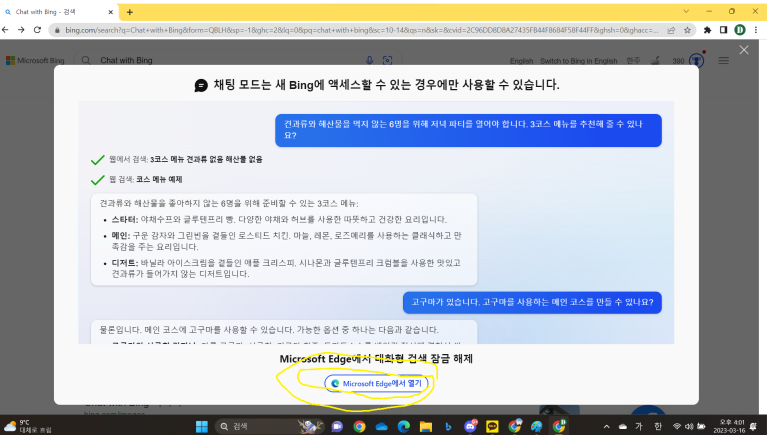Screen dimensions: 773x435
Task: Open the Bing app icon on the taskbar
Action: pos(448,426)
